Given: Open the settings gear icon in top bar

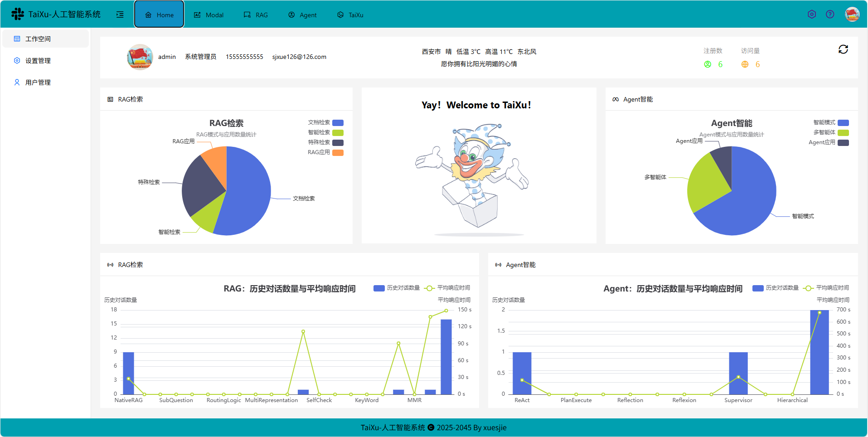Looking at the screenshot, I should pyautogui.click(x=811, y=14).
